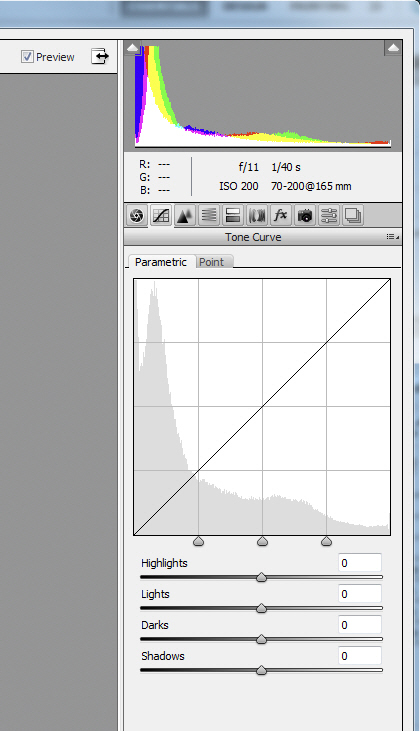Image resolution: width=420 pixels, height=731 pixels.
Task: Open the Detail panel mountain icon
Action: [185, 215]
